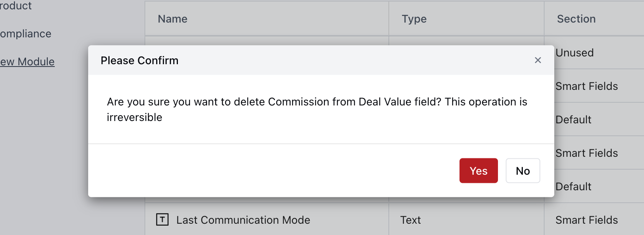Click the Type column header
Screen dimensions: 644x235
[x=414, y=19]
